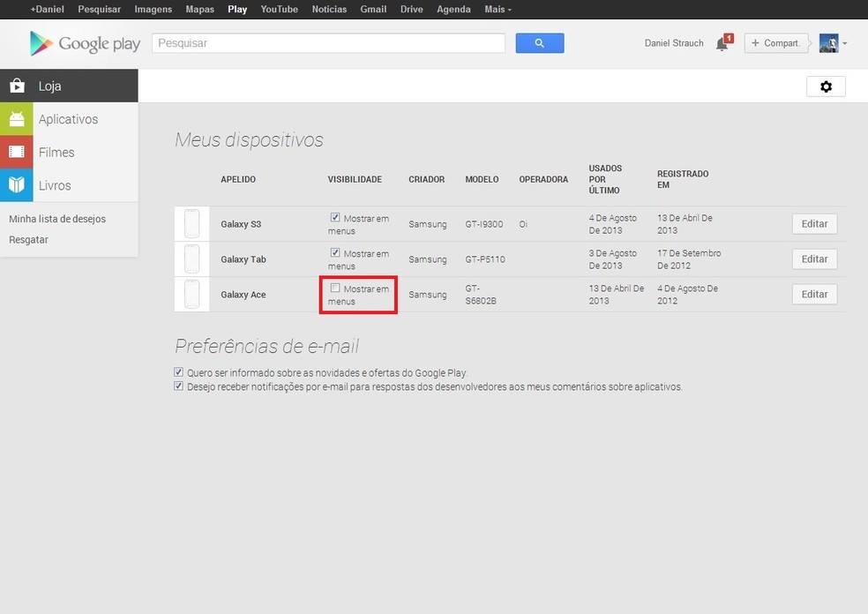Click inside the Pesquisar search field

(326, 42)
